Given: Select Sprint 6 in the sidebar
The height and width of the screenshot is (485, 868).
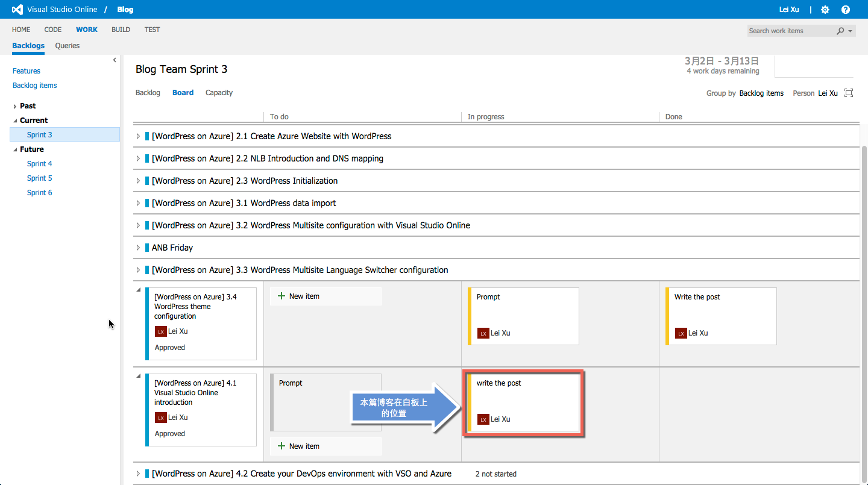Looking at the screenshot, I should tap(40, 193).
